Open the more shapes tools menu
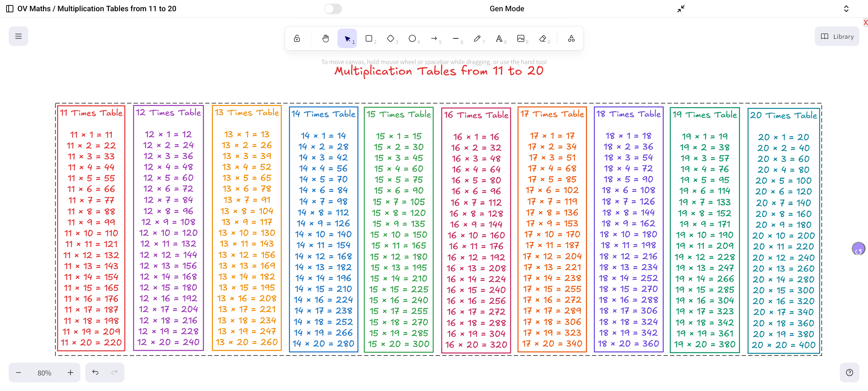 [x=571, y=38]
